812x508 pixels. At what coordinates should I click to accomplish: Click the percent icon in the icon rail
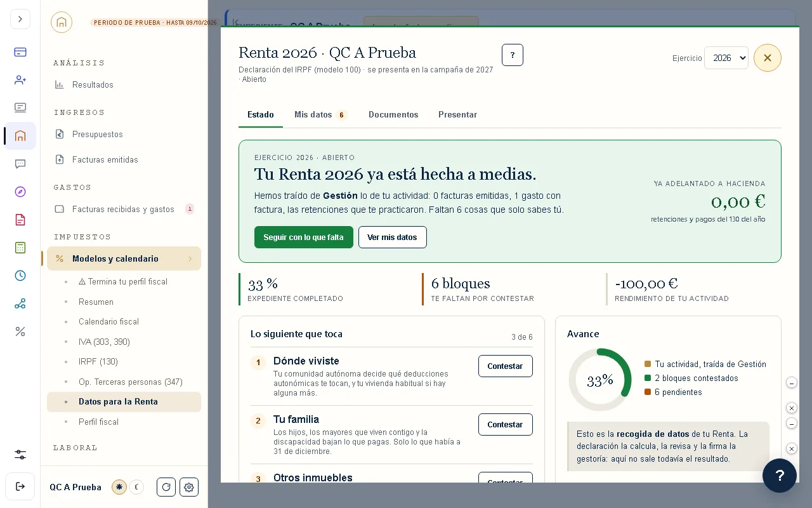[x=20, y=331]
